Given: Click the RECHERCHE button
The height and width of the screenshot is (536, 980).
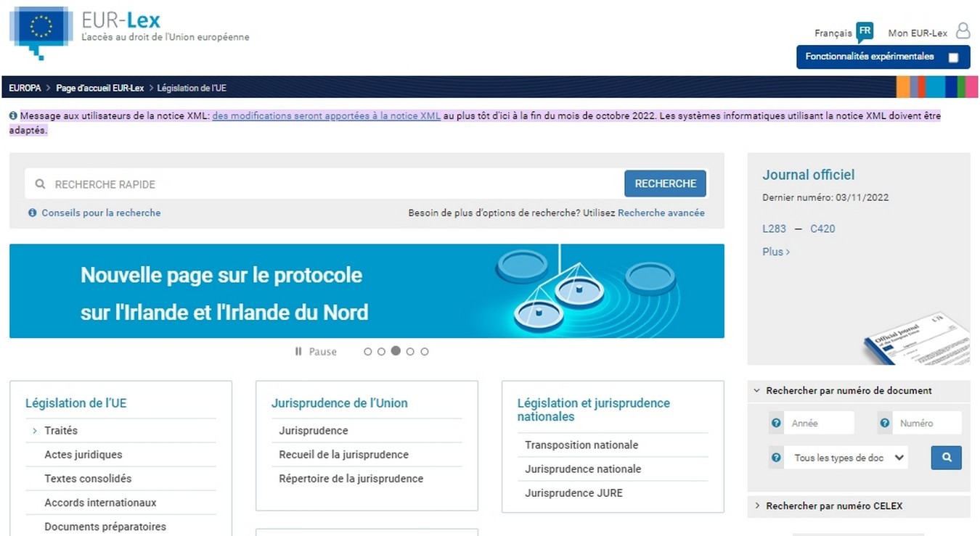Looking at the screenshot, I should [x=666, y=184].
